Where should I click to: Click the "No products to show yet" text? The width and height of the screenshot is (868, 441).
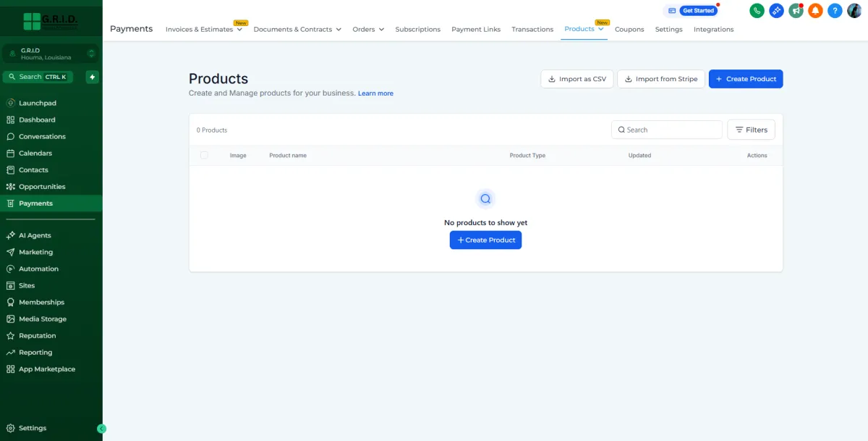point(485,222)
